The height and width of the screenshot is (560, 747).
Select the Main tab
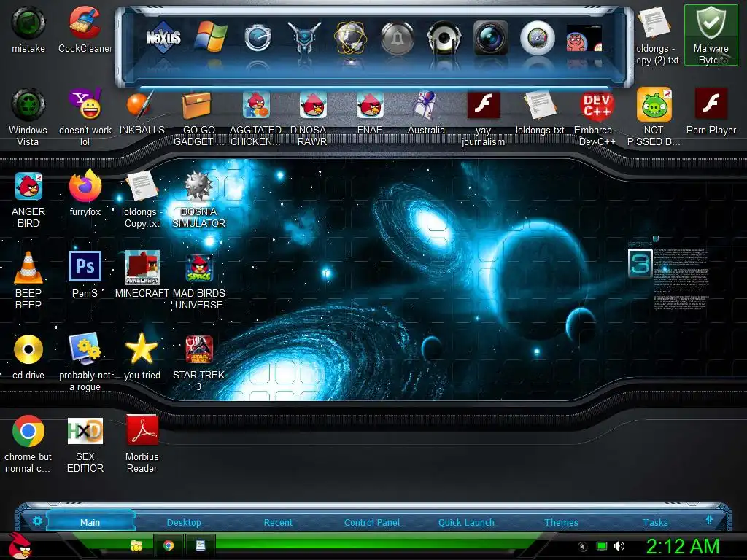pyautogui.click(x=90, y=522)
